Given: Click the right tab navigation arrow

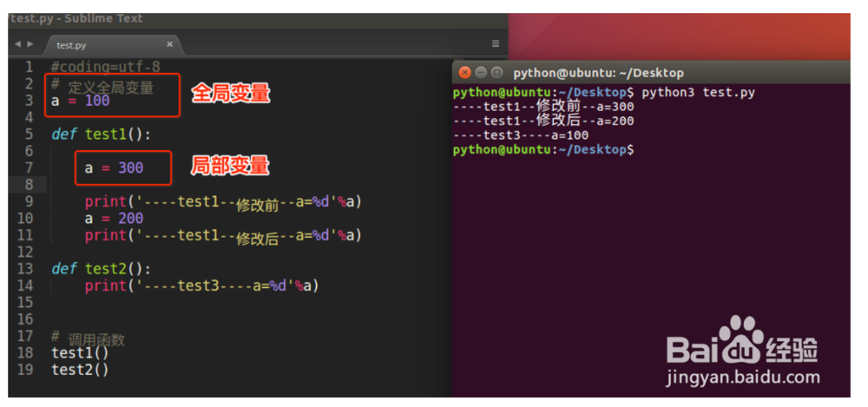Looking at the screenshot, I should pos(30,43).
